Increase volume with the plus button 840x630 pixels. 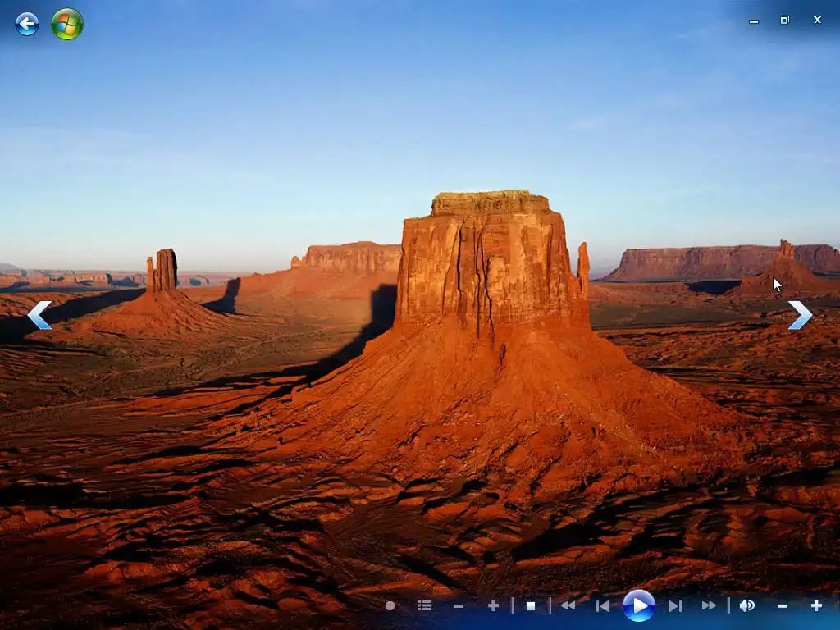tap(816, 606)
